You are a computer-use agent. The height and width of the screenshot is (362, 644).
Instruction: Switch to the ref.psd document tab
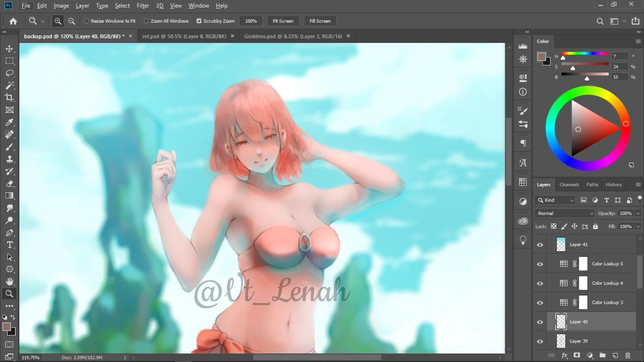coord(185,36)
